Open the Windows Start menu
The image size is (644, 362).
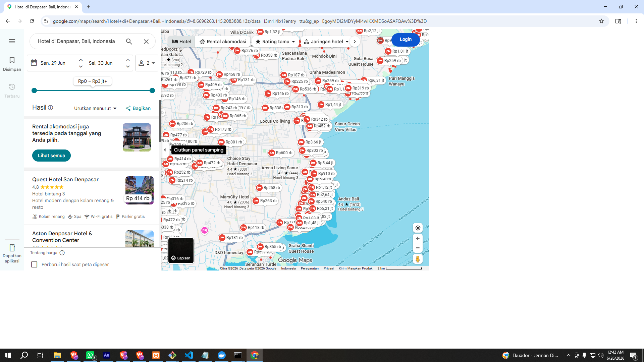[x=8, y=355]
